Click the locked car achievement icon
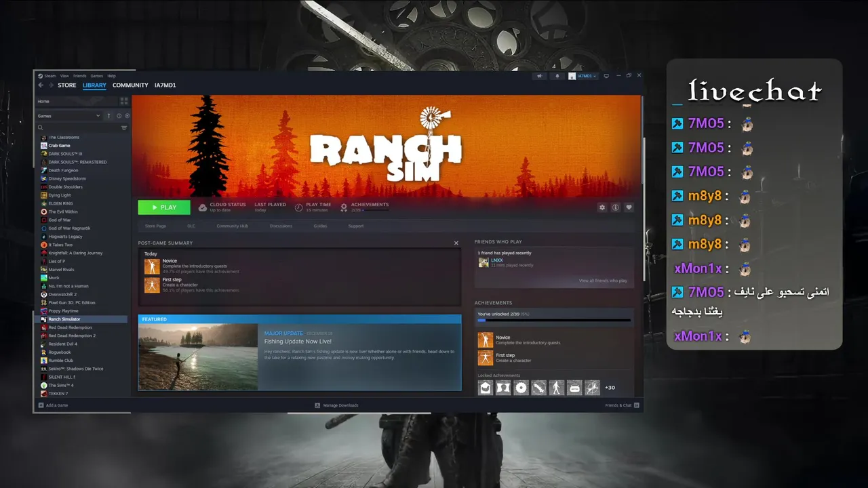Screen dimensions: 868x488 tap(574, 388)
